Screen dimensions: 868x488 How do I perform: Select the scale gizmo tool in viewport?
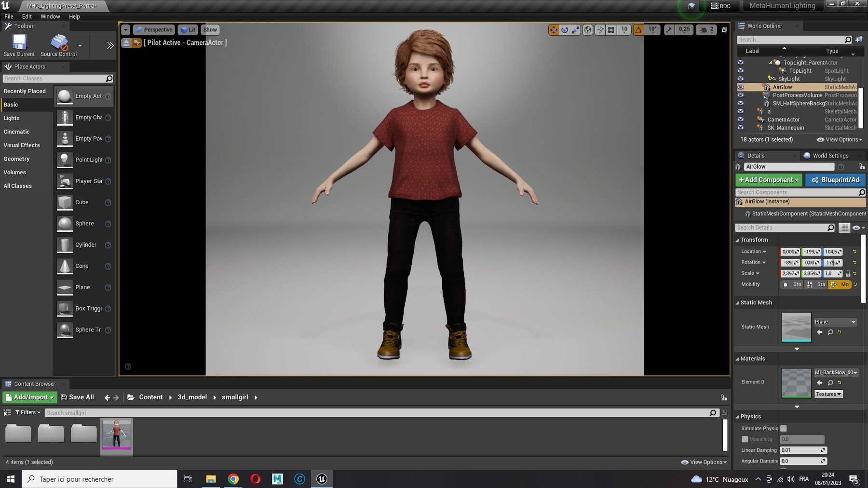point(576,30)
